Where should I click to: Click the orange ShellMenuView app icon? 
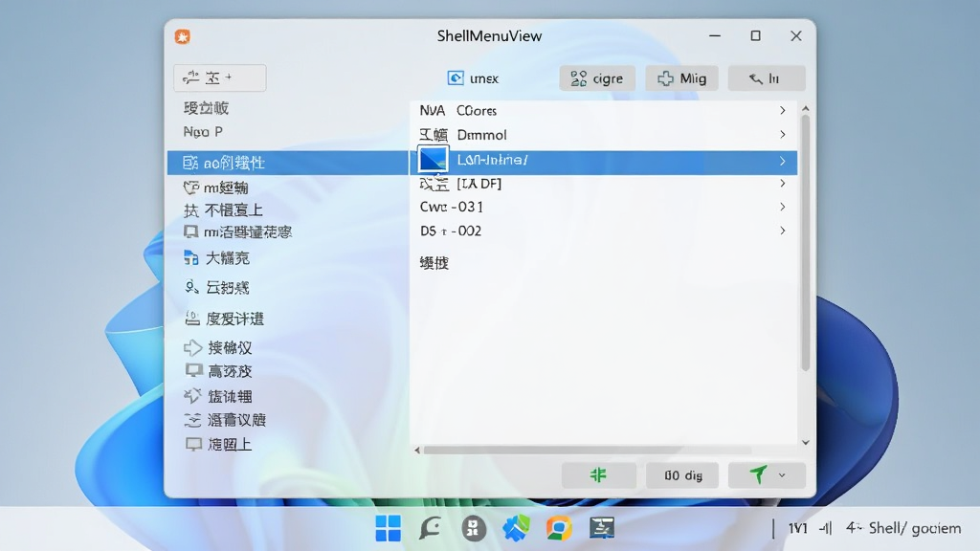[183, 37]
